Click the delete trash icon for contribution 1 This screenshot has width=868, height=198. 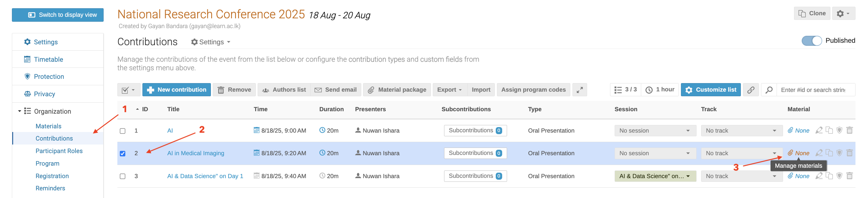pos(849,130)
